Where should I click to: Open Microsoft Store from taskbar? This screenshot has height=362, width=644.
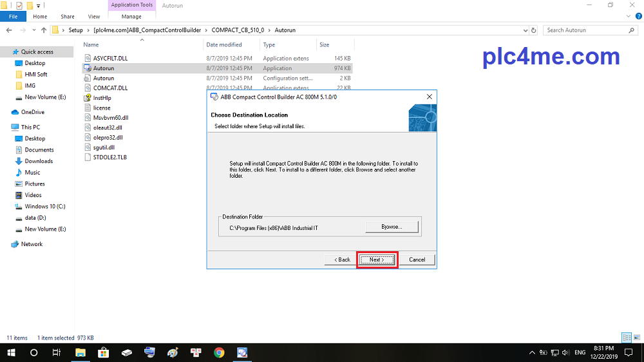pos(104,352)
